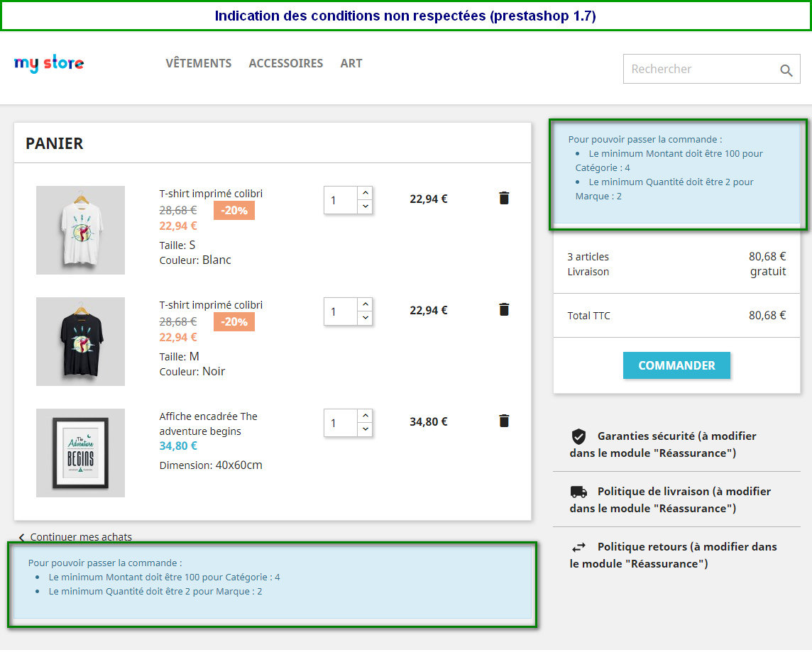Click Dimension: 40x60cm attribute text
Viewport: 812px width, 652px height.
(x=211, y=465)
